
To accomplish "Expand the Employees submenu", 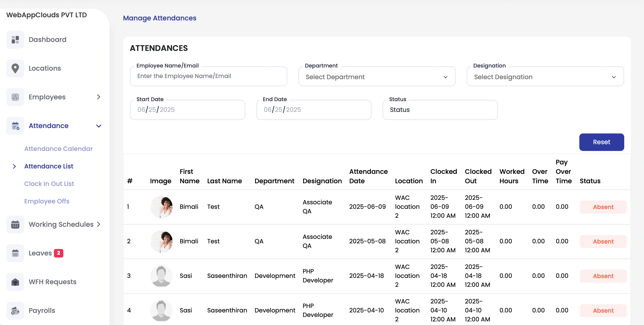I will point(99,97).
